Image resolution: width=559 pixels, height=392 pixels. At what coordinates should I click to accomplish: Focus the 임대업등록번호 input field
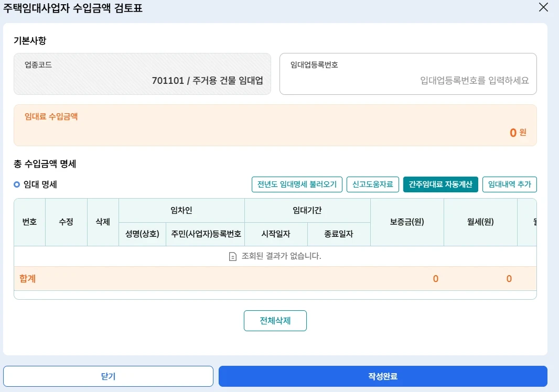click(x=408, y=81)
